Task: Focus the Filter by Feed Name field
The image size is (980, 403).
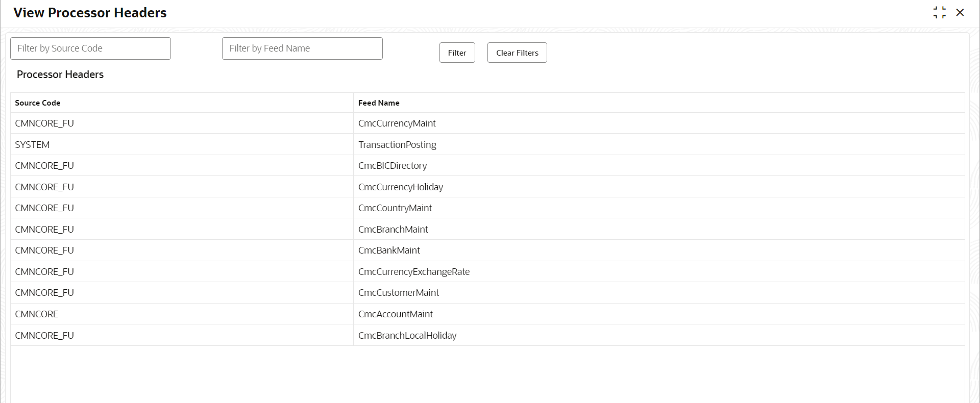Action: pos(302,48)
